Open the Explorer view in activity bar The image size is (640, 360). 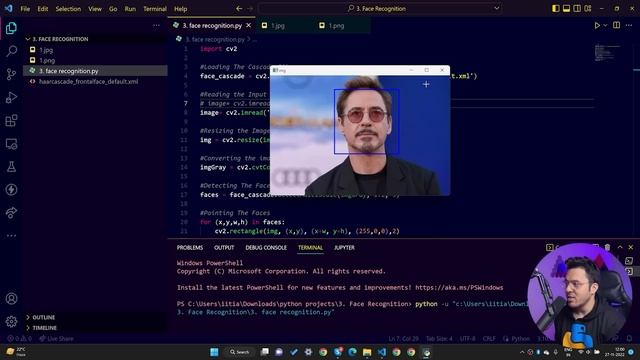[x=11, y=28]
